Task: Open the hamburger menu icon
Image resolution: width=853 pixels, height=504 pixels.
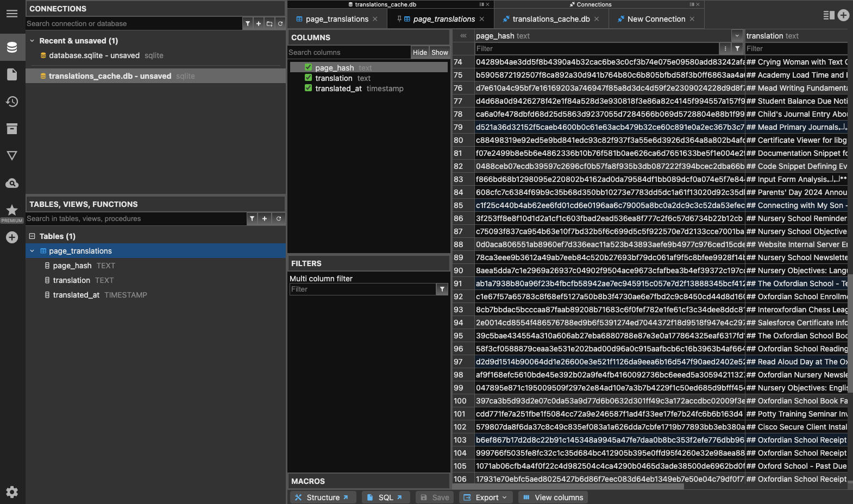Action: point(12,14)
